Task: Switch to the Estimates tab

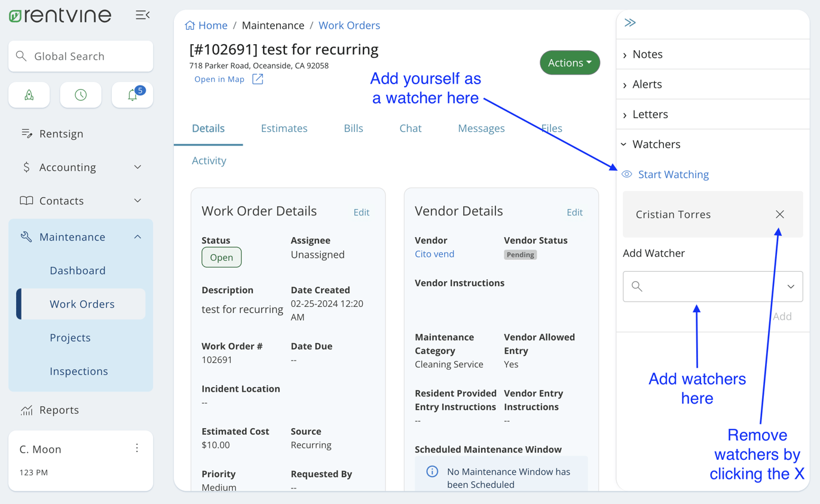Action: (x=284, y=128)
